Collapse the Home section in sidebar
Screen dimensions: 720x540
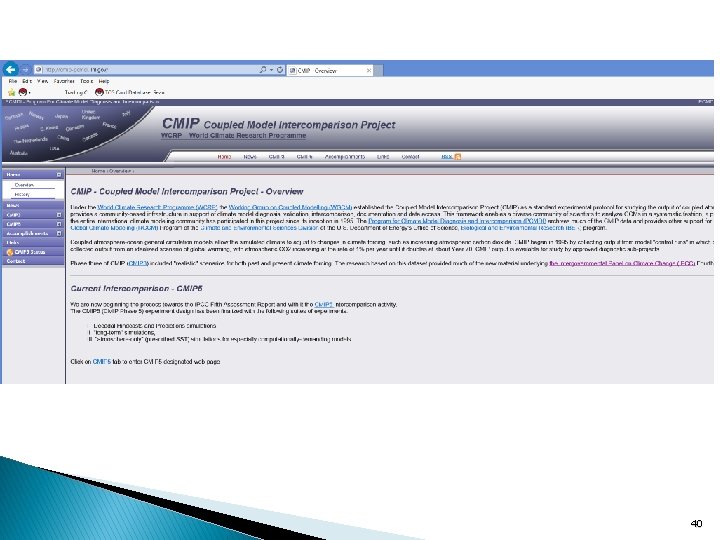59,174
